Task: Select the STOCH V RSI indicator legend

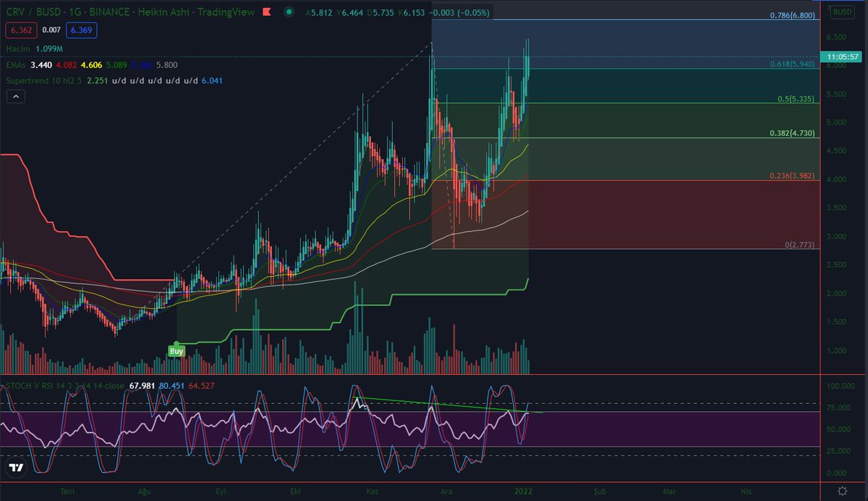Action: [x=65, y=387]
